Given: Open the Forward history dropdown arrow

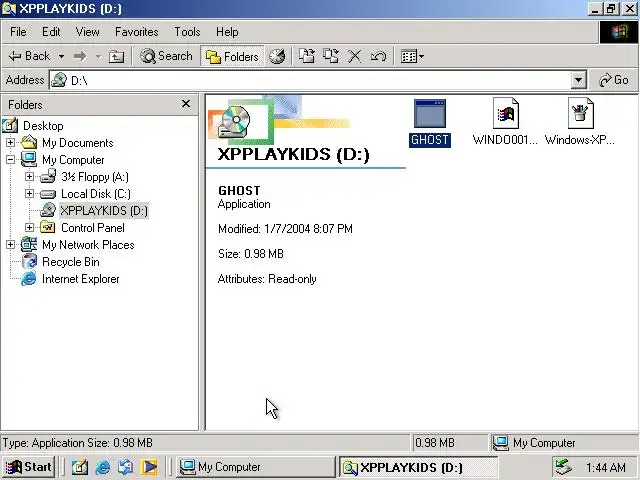Looking at the screenshot, I should (x=98, y=56).
